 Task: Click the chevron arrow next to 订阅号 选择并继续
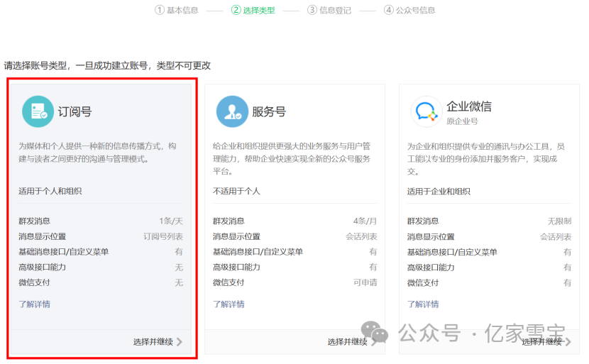click(x=180, y=342)
